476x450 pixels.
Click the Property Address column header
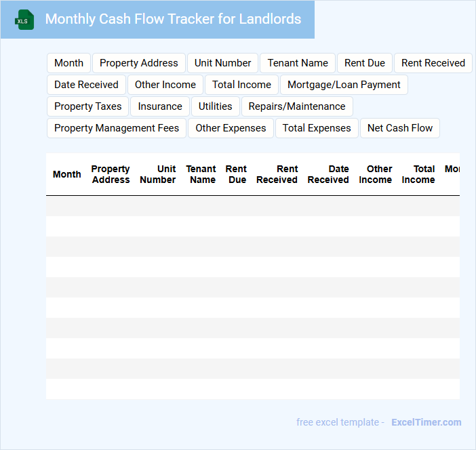tap(111, 174)
